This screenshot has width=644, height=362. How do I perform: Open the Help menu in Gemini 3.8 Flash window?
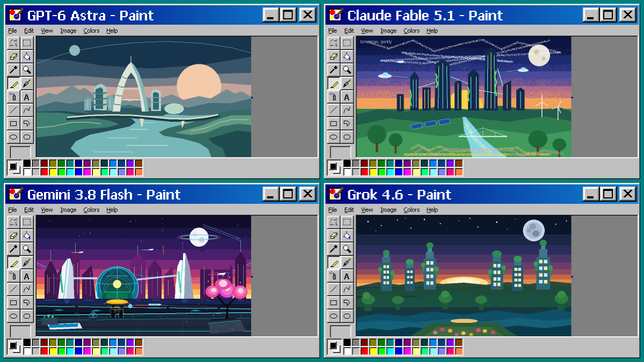coord(112,210)
